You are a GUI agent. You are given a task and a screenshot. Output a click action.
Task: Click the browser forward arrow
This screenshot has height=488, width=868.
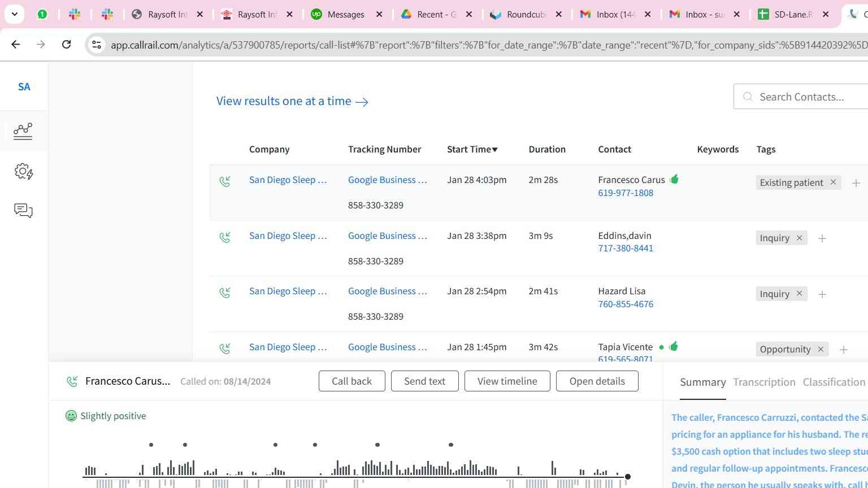(41, 44)
